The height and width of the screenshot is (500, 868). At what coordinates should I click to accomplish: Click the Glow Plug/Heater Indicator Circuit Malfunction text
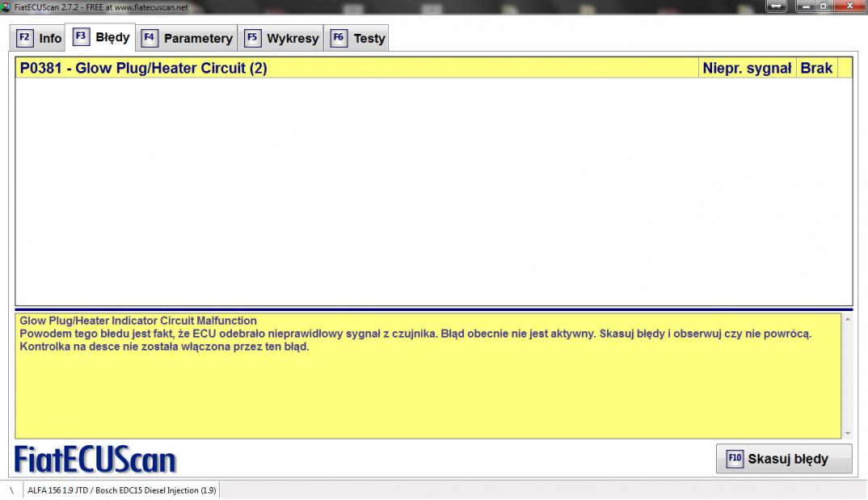click(138, 321)
